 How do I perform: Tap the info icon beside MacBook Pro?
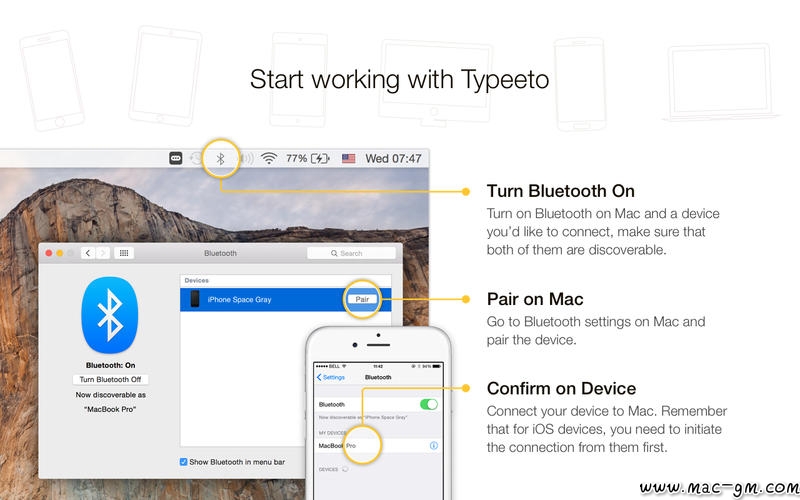[x=434, y=445]
